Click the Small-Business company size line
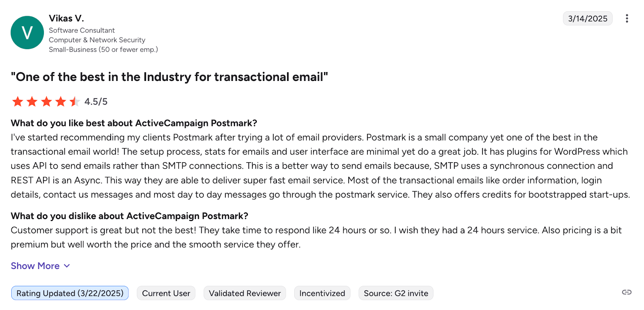 tap(103, 50)
